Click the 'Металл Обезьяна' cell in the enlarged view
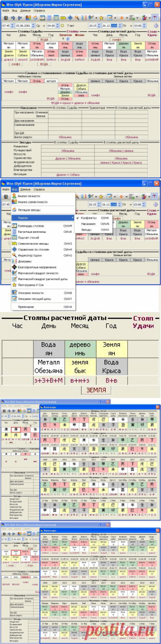Viewport: 161px width, 644px height. point(49,367)
